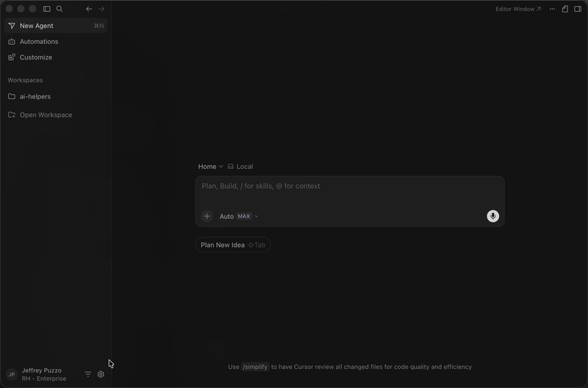Open the three-dot more options menu
This screenshot has width=588, height=388.
(553, 9)
